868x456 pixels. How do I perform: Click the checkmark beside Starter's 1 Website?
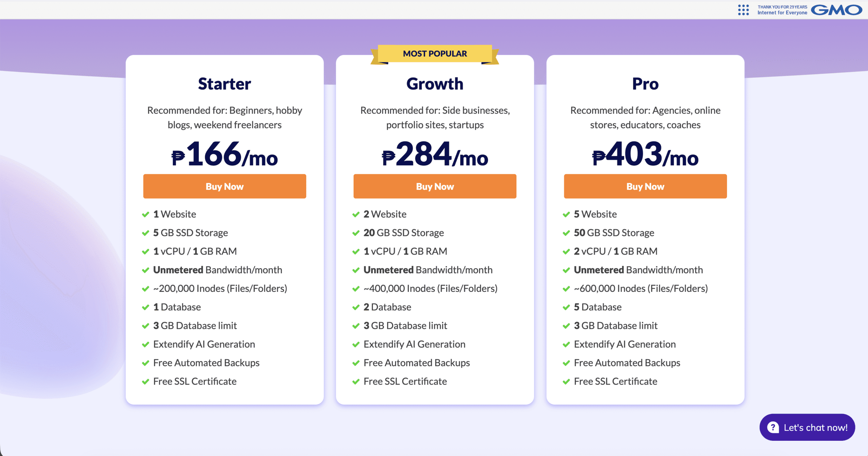pos(145,214)
